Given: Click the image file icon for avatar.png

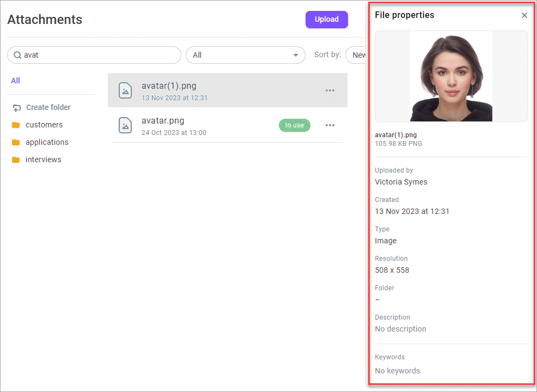Looking at the screenshot, I should 125,125.
